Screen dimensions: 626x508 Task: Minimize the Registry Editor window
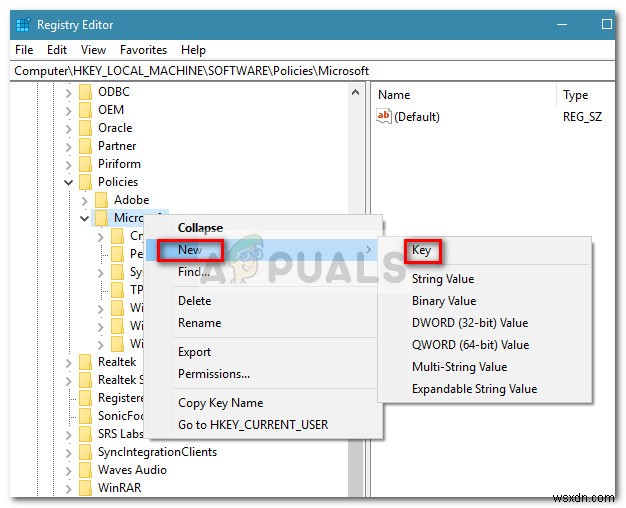562,25
